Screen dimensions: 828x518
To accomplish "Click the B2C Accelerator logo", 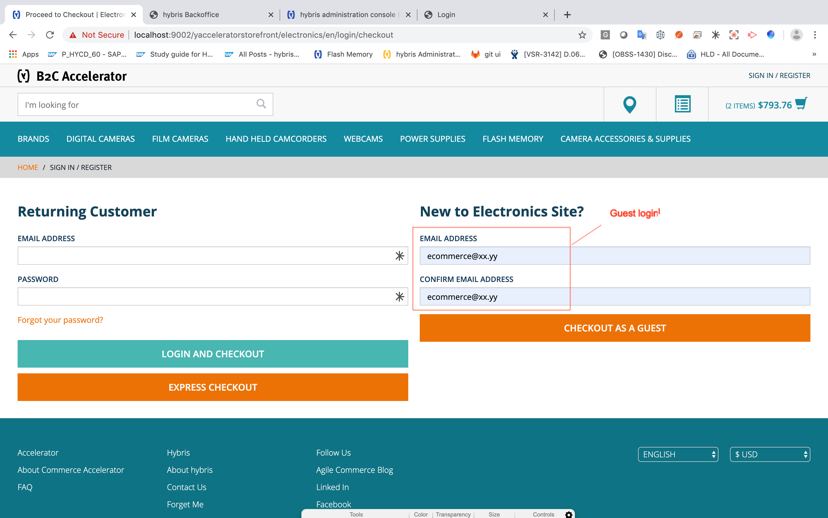I will (x=72, y=76).
